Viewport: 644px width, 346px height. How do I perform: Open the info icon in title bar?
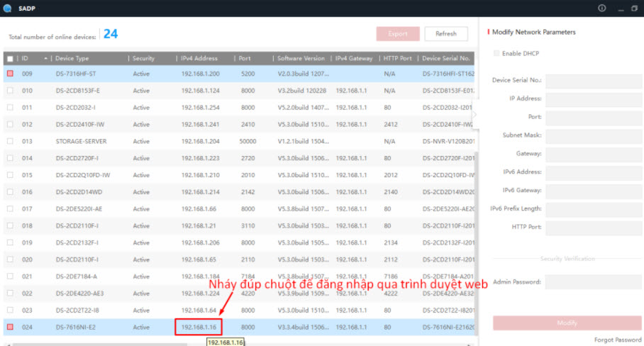pos(602,8)
